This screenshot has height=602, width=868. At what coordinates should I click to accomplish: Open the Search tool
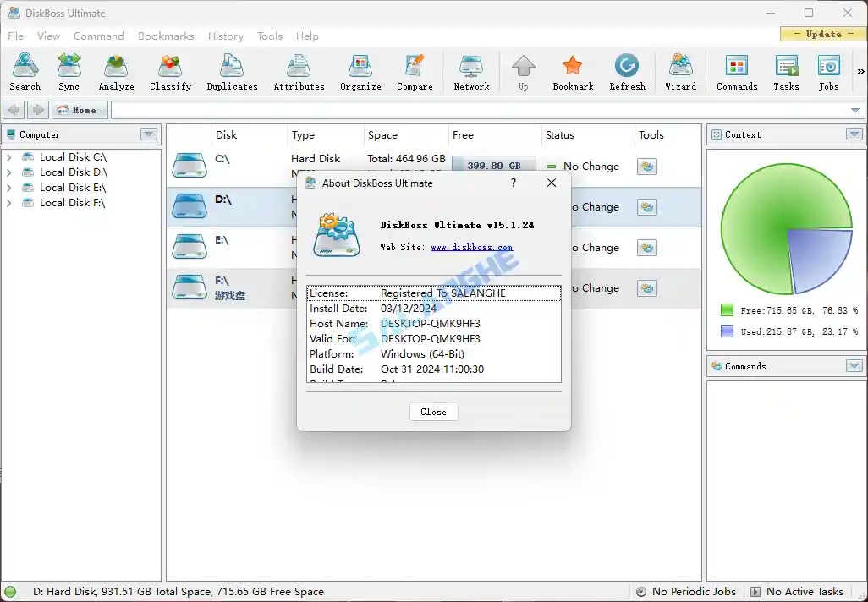coord(25,71)
